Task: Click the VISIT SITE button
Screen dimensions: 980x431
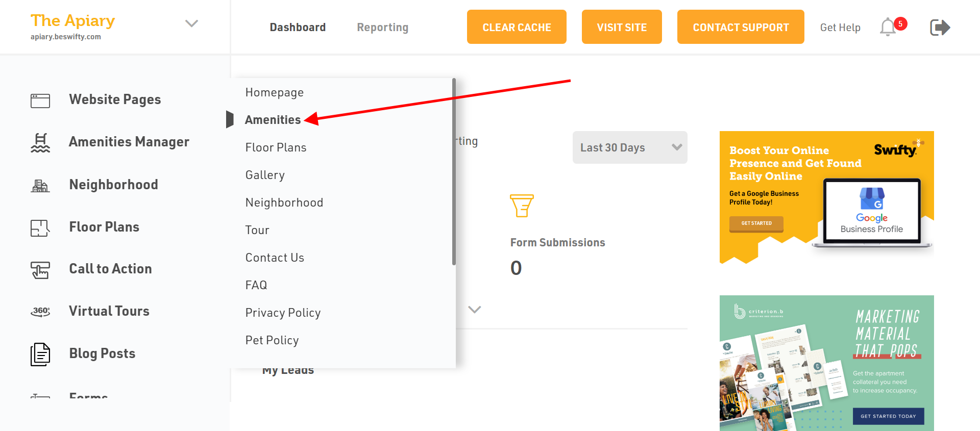Action: click(x=622, y=27)
